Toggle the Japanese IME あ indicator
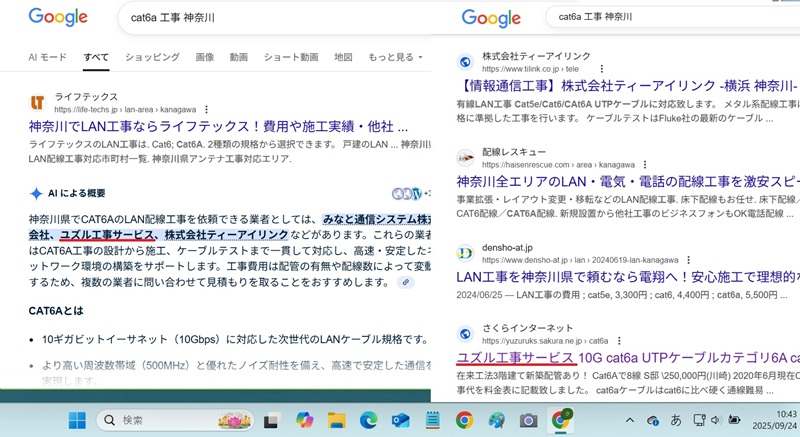800x437 pixels. coord(676,420)
